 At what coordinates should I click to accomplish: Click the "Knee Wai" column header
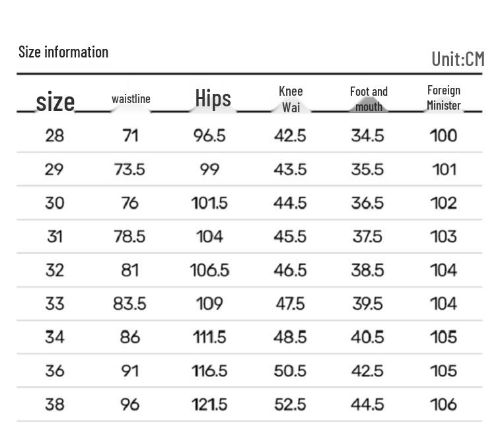291,98
